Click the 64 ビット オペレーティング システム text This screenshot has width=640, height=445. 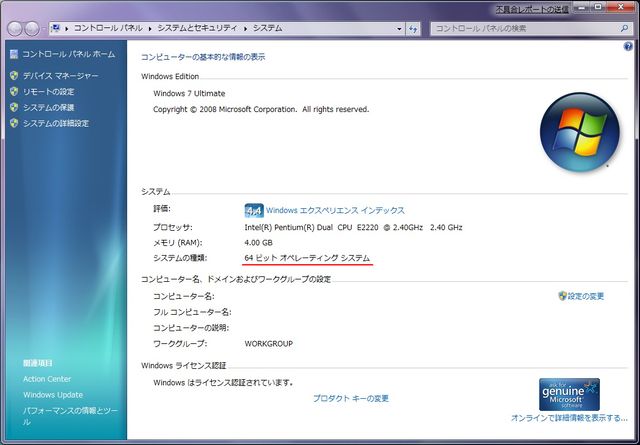tap(307, 258)
